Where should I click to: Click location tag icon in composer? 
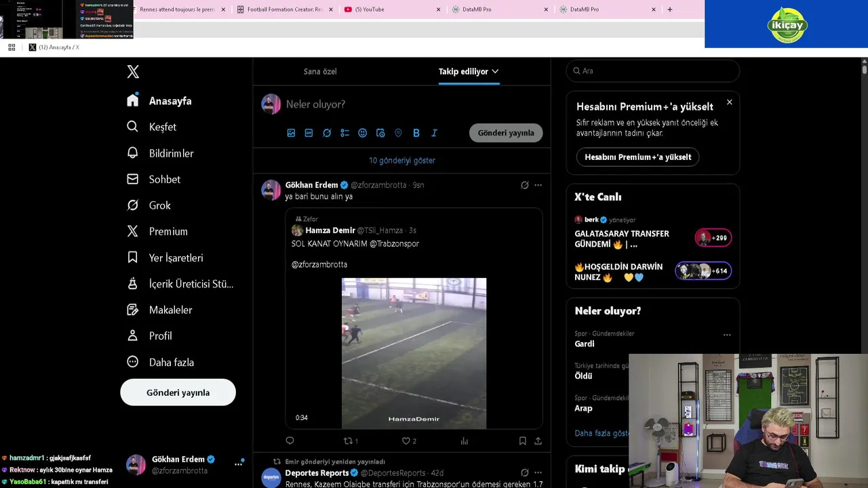(398, 133)
